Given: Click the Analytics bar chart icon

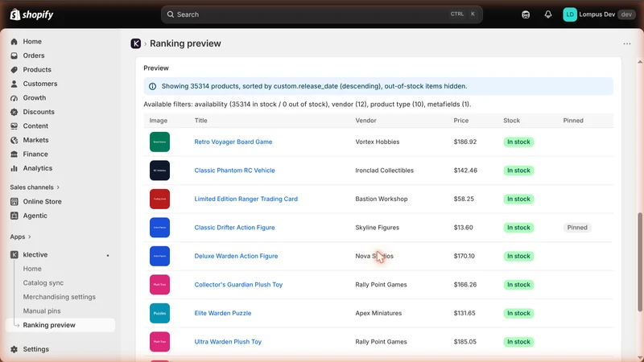Looking at the screenshot, I should click(14, 168).
